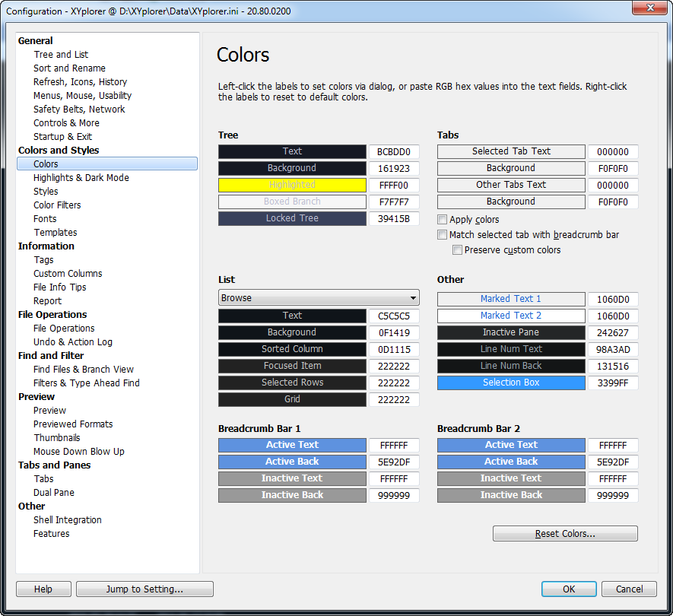The height and width of the screenshot is (616, 673).
Task: Click the Highlighted tree color label
Action: coord(291,185)
